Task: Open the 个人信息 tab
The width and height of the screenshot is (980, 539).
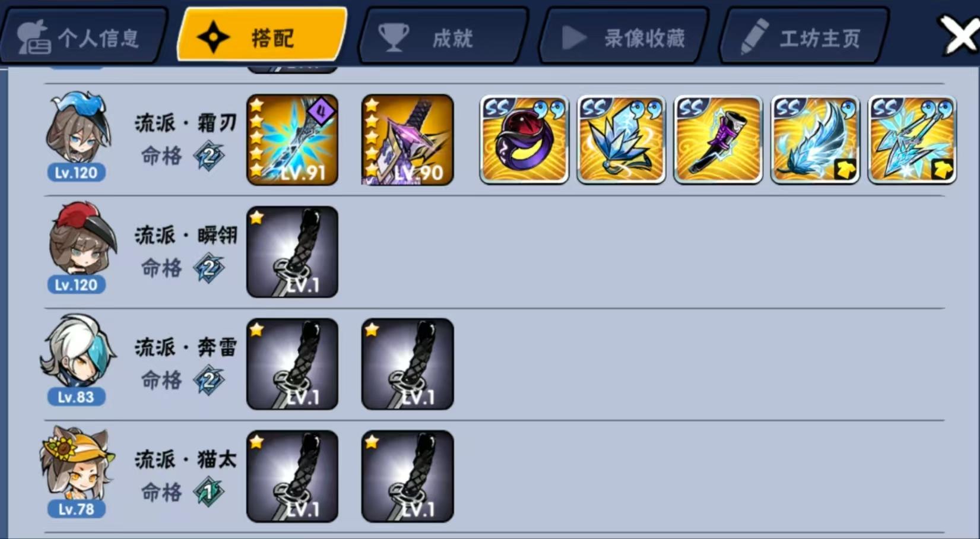Action: (x=83, y=37)
